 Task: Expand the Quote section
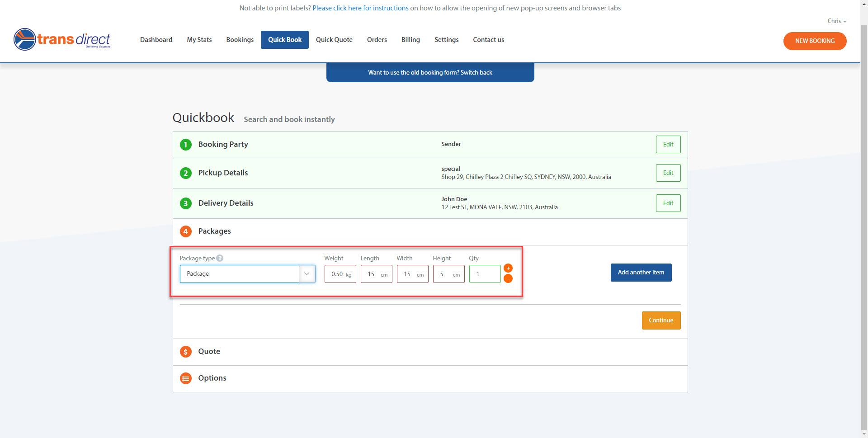[209, 352]
